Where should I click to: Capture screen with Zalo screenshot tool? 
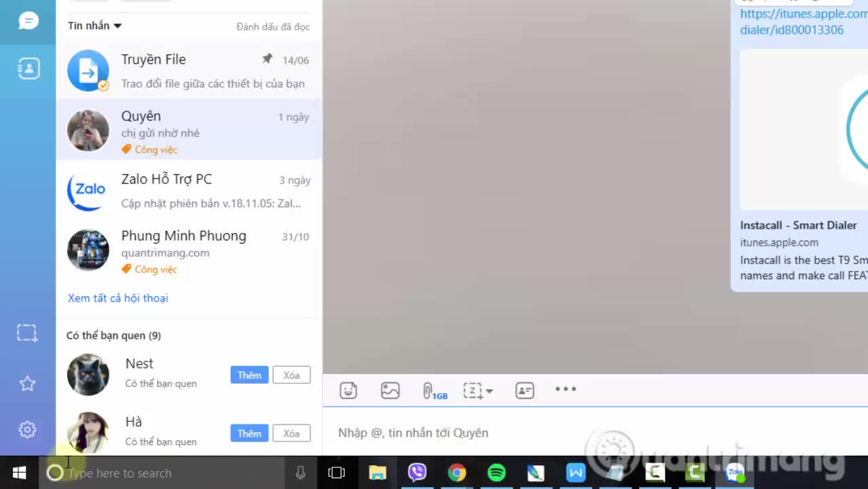tap(472, 391)
